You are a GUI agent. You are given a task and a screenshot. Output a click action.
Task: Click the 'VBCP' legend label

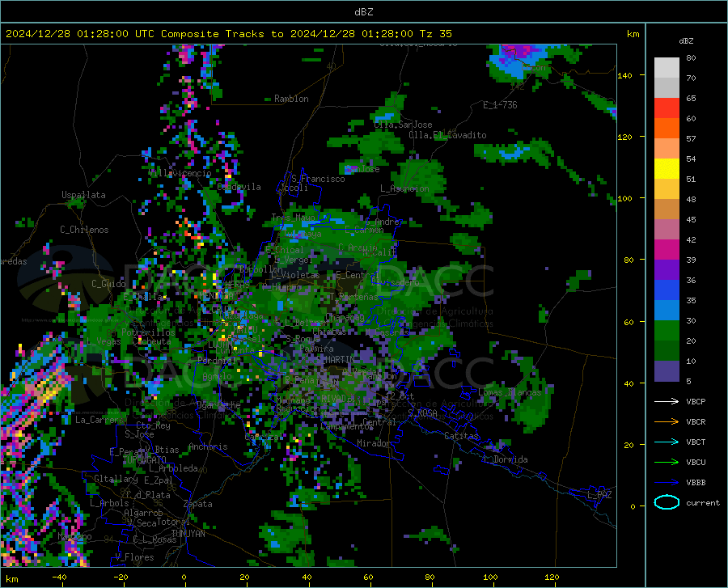pyautogui.click(x=696, y=402)
